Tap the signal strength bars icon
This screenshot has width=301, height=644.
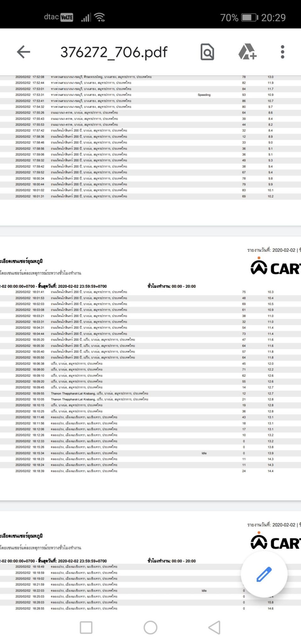[x=86, y=17]
